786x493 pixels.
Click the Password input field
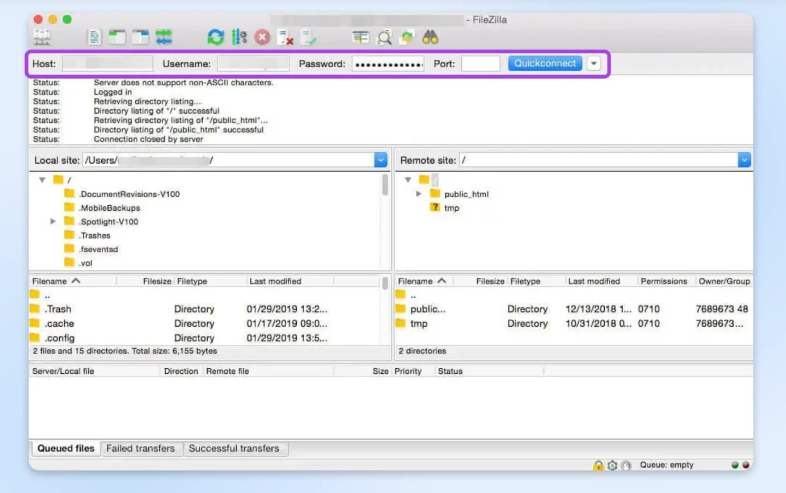pyautogui.click(x=388, y=64)
